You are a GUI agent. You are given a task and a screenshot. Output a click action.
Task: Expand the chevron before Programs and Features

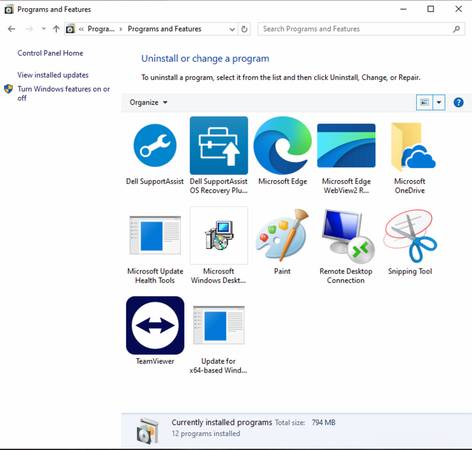[x=121, y=29]
